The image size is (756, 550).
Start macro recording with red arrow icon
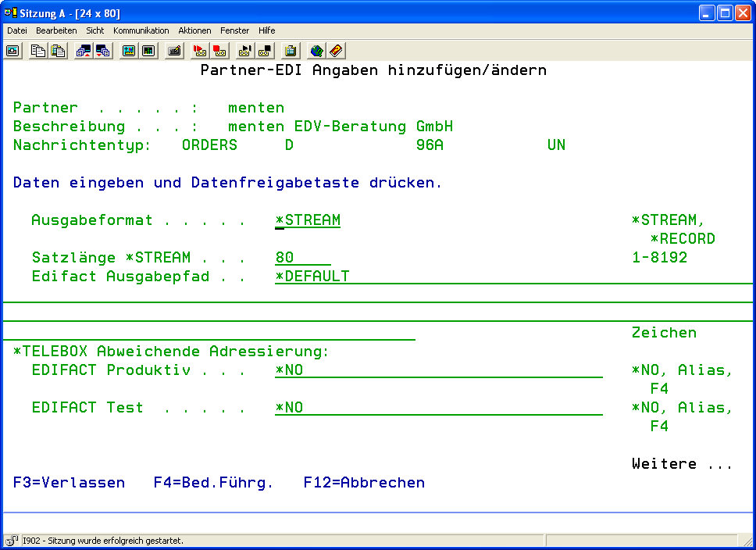(200, 51)
